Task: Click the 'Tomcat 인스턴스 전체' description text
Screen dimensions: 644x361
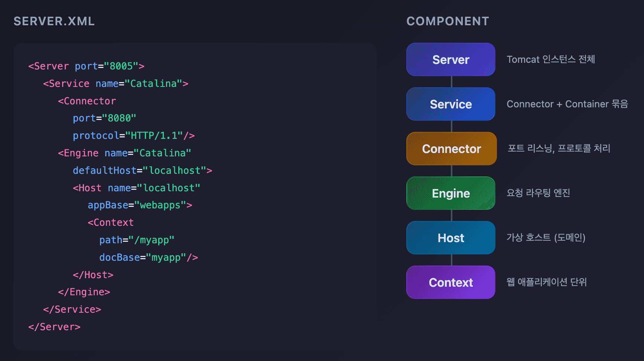Action: click(550, 59)
